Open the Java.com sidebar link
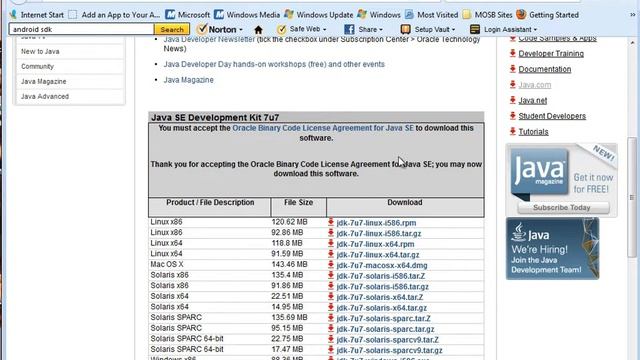The image size is (640, 360). (x=535, y=85)
